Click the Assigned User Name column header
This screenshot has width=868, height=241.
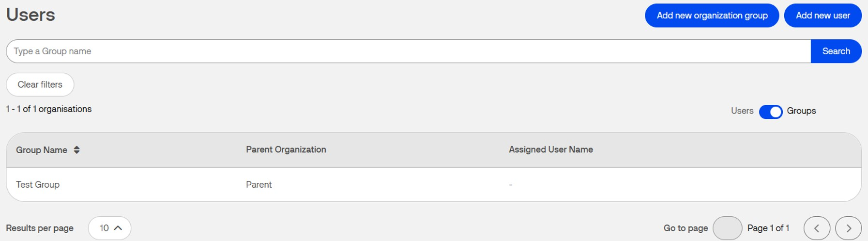(550, 149)
